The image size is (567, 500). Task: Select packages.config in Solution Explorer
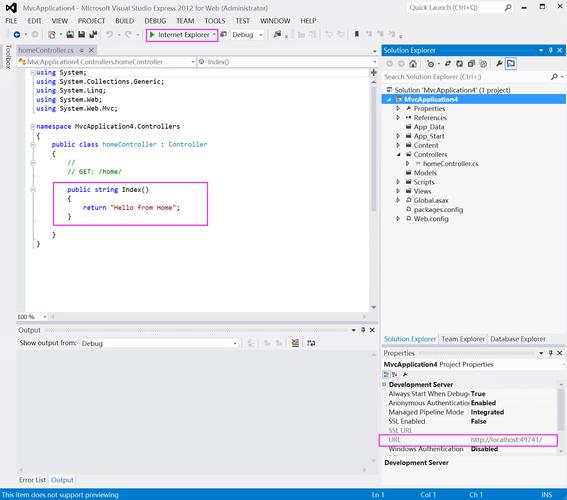(438, 210)
